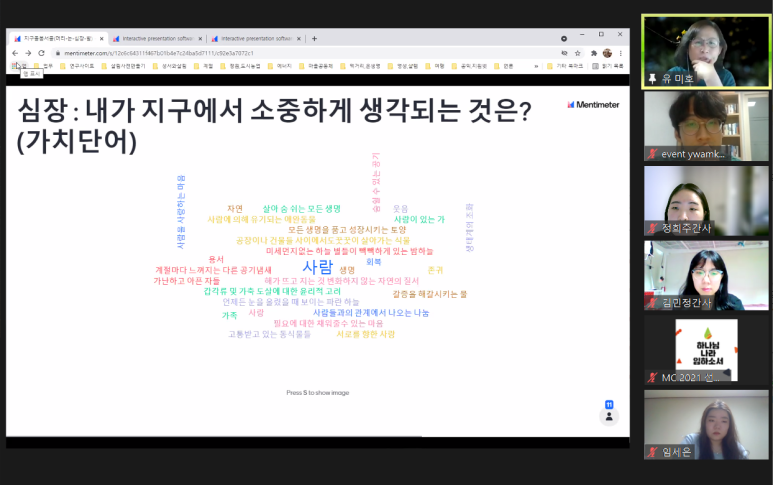
Task: Close the second Interactive presentation software tab
Action: tap(200, 38)
